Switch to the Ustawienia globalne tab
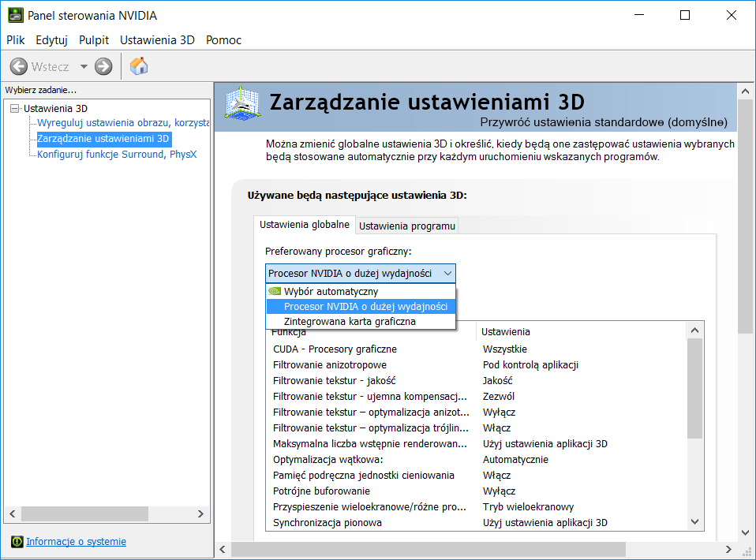 point(305,225)
